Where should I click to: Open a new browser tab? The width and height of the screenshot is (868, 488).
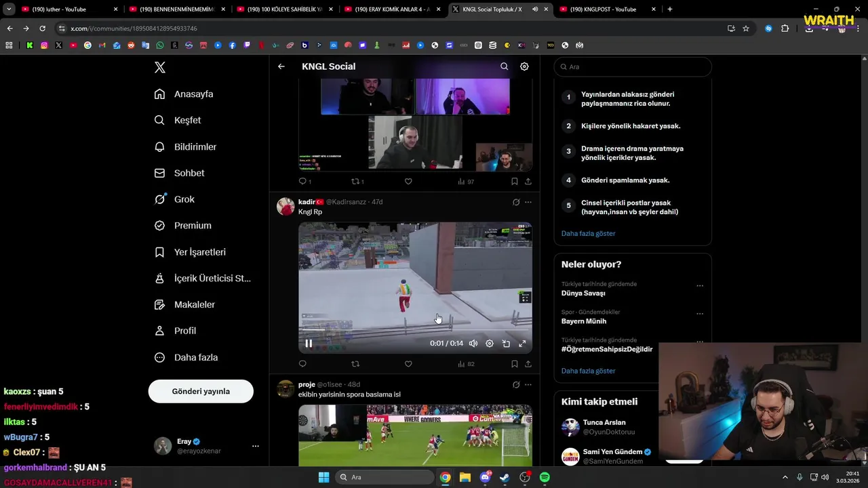(x=670, y=9)
